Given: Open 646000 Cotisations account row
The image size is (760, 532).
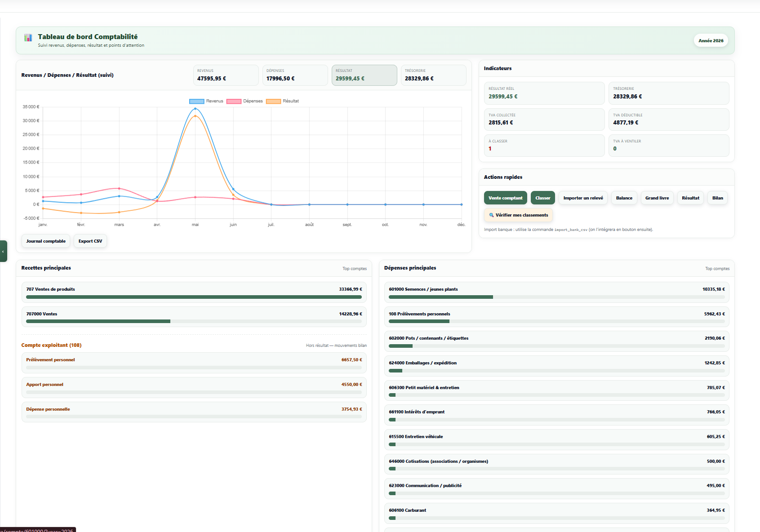Looking at the screenshot, I should coord(557,464).
